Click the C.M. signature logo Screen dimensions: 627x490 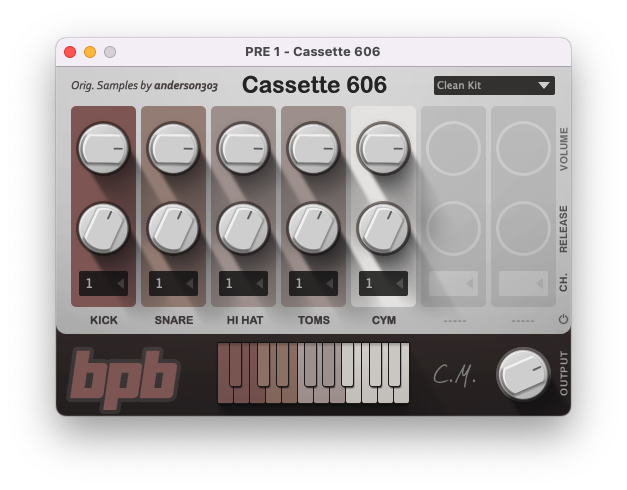tap(453, 375)
